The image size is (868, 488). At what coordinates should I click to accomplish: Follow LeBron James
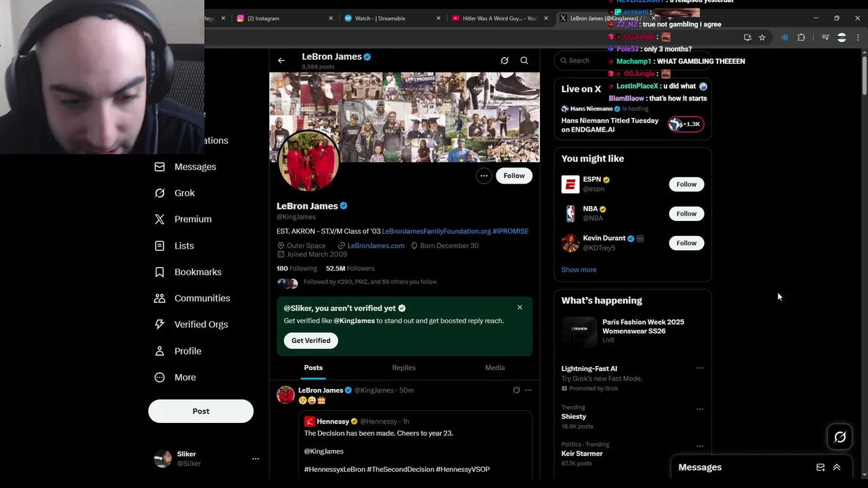pyautogui.click(x=514, y=176)
